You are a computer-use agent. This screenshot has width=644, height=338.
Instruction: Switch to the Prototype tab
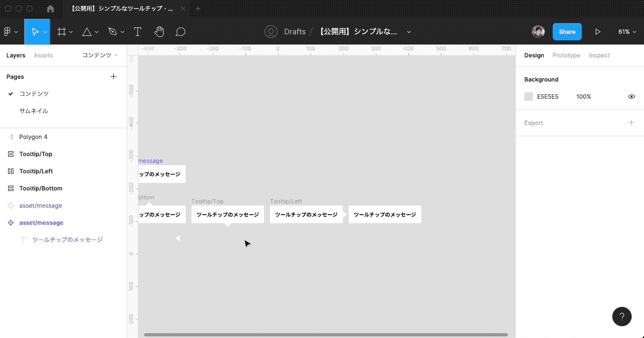[566, 55]
